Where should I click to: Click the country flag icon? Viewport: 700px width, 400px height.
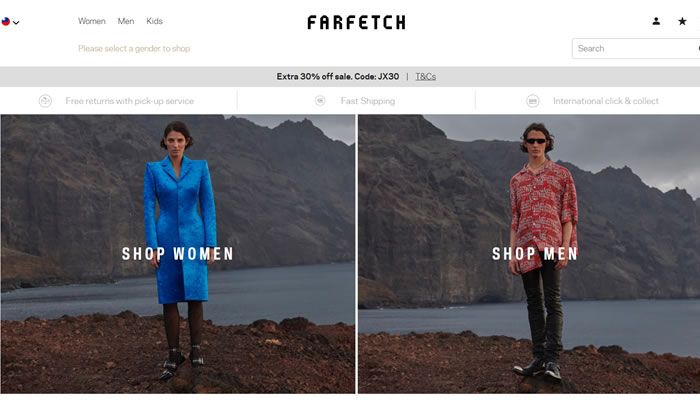click(x=6, y=21)
